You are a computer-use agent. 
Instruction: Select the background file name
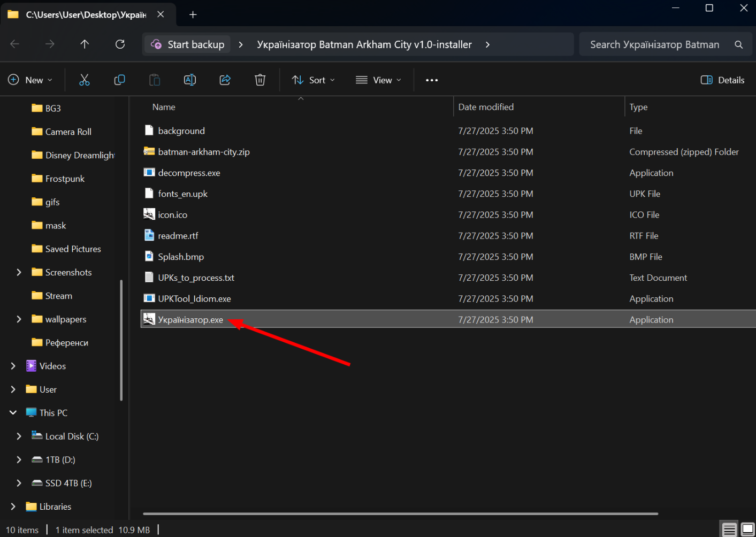coord(181,131)
